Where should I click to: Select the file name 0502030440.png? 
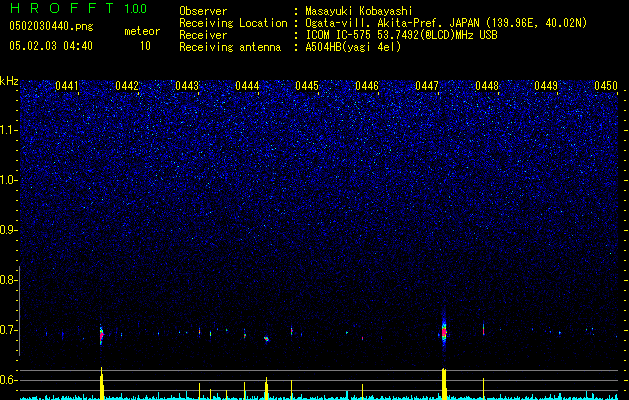[51, 27]
